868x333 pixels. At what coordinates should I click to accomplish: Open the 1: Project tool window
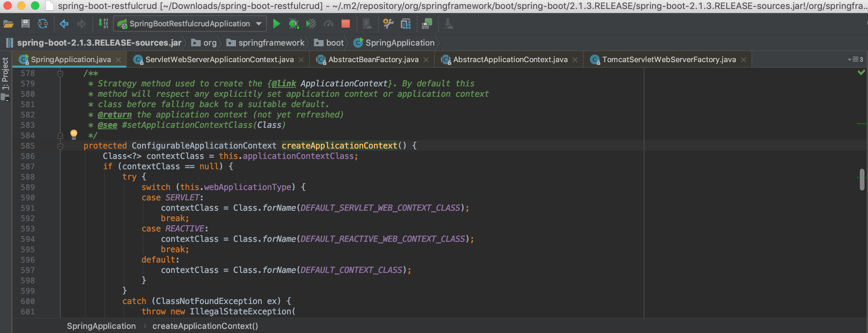(x=5, y=79)
